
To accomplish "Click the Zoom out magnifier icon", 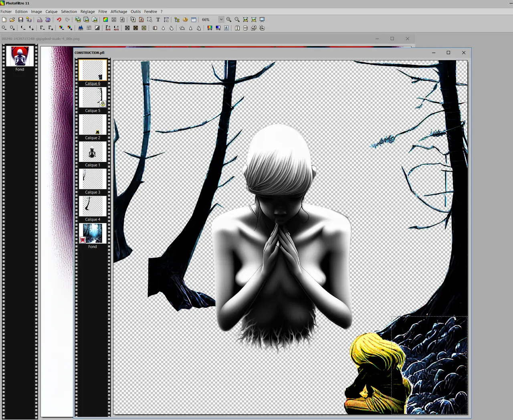I will click(x=237, y=20).
